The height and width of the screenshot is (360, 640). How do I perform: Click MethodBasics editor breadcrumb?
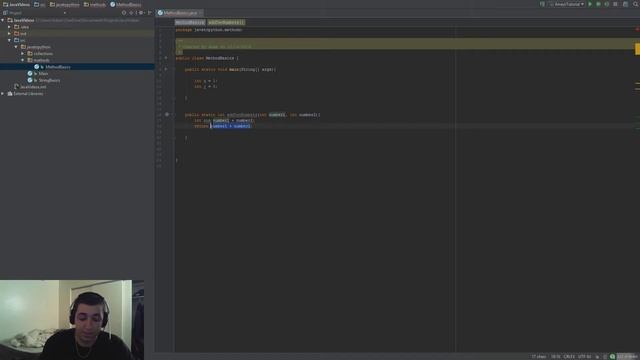click(x=190, y=22)
